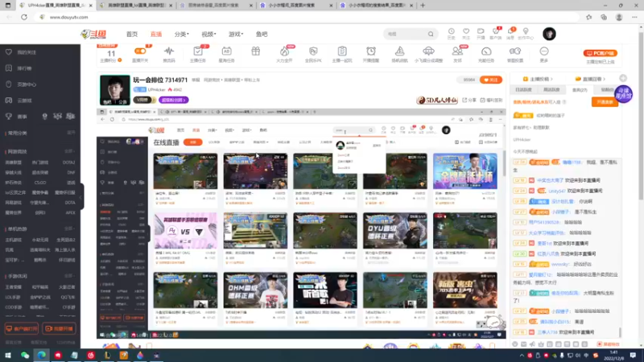Open the gift box icon in toolbar

255,51
